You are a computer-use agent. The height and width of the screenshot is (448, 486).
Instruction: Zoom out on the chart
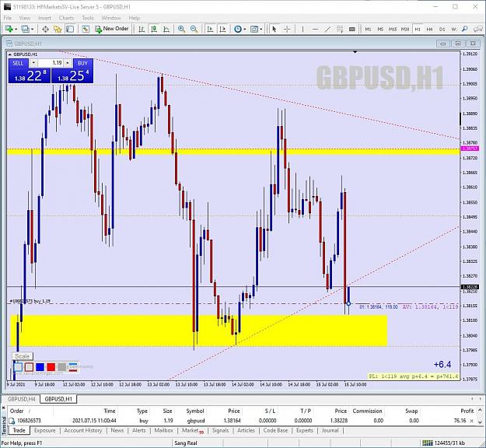coord(194,29)
